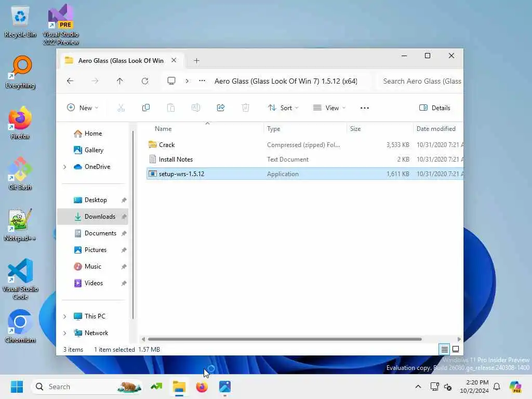This screenshot has height=399, width=532.
Task: Select the Chromium desktop icon
Action: [20, 326]
